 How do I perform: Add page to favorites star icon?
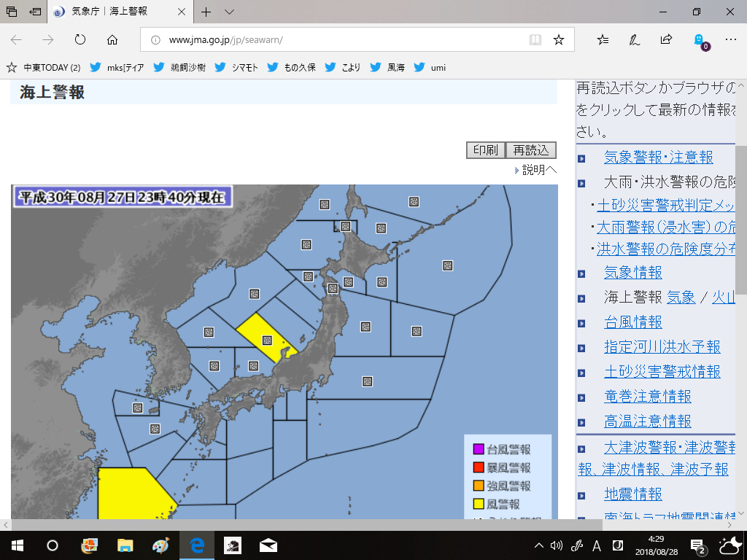[559, 39]
